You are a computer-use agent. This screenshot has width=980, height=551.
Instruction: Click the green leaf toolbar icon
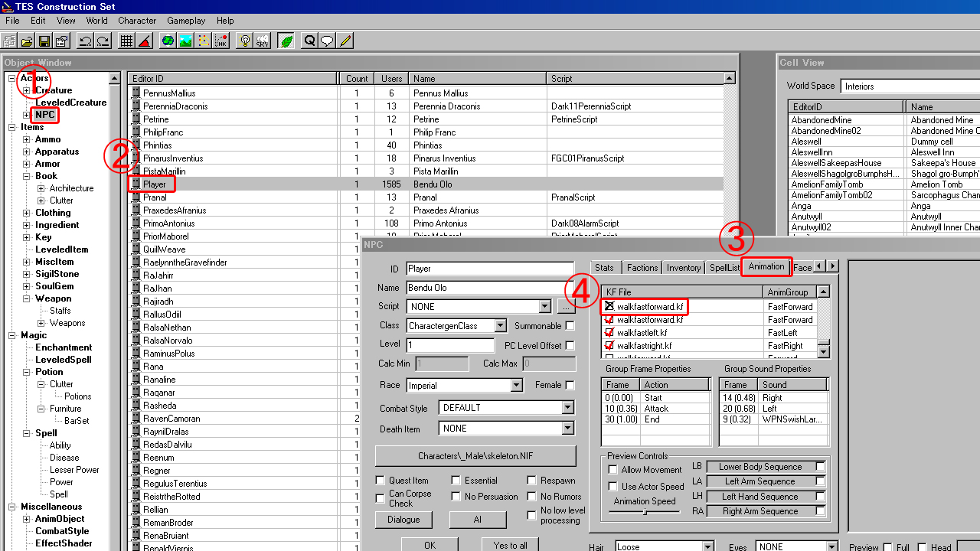pyautogui.click(x=286, y=41)
